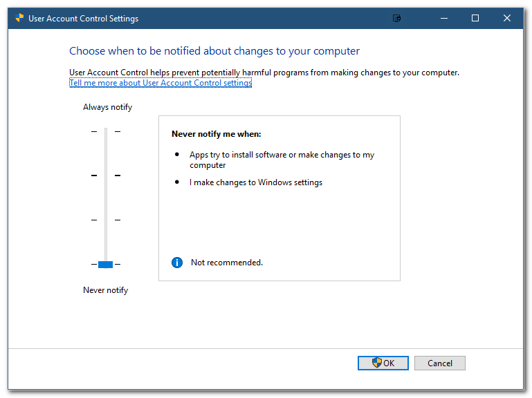Click the blue info icon beside Not recommended
The width and height of the screenshot is (532, 398).
[x=177, y=263]
